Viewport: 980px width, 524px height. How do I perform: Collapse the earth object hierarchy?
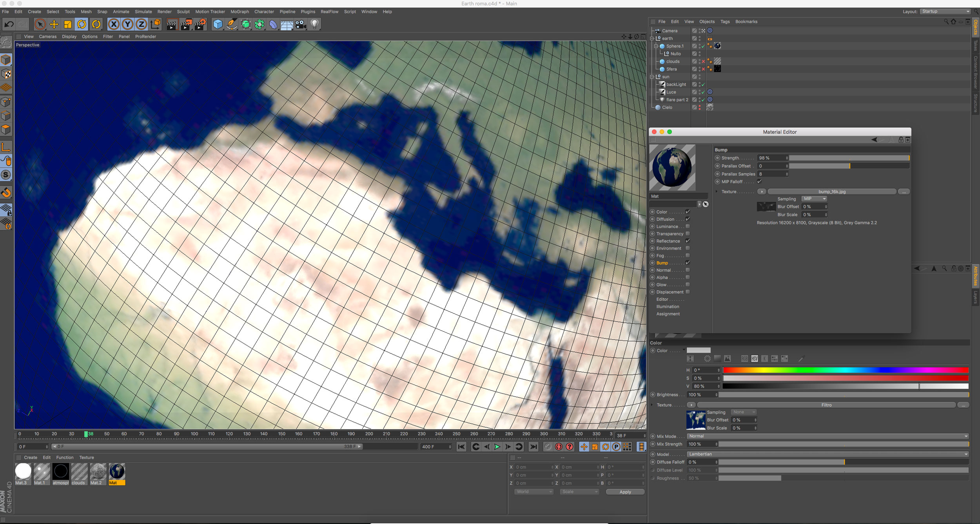click(652, 38)
